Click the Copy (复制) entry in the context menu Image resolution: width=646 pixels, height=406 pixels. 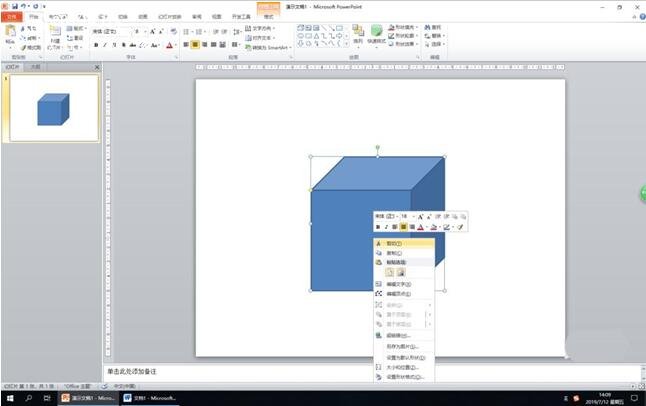(x=404, y=253)
